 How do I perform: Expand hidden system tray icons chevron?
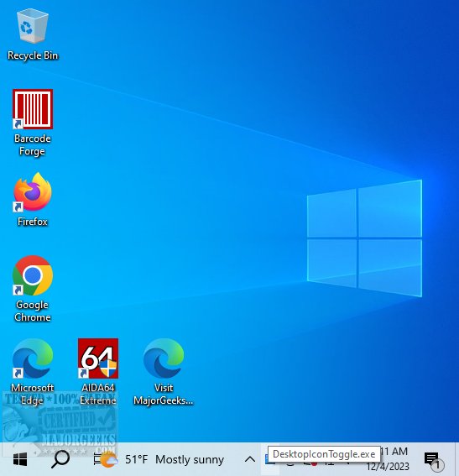[x=250, y=459]
